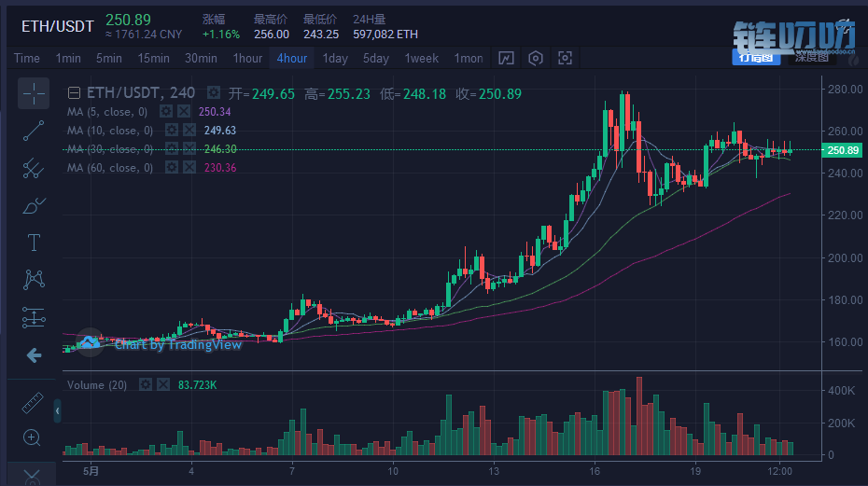This screenshot has width=868, height=486.
Task: Switch to 深度图 depth chart view
Action: pos(812,58)
